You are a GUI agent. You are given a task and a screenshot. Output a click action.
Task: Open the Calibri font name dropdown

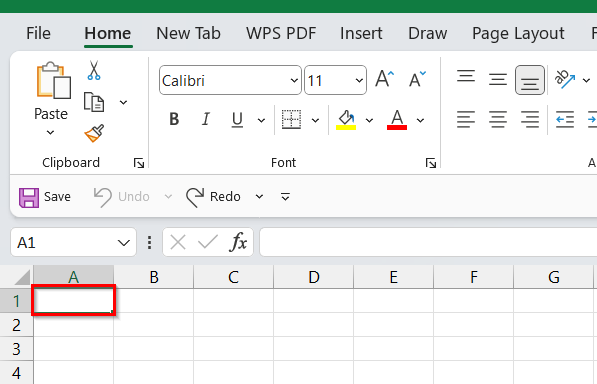pyautogui.click(x=294, y=80)
